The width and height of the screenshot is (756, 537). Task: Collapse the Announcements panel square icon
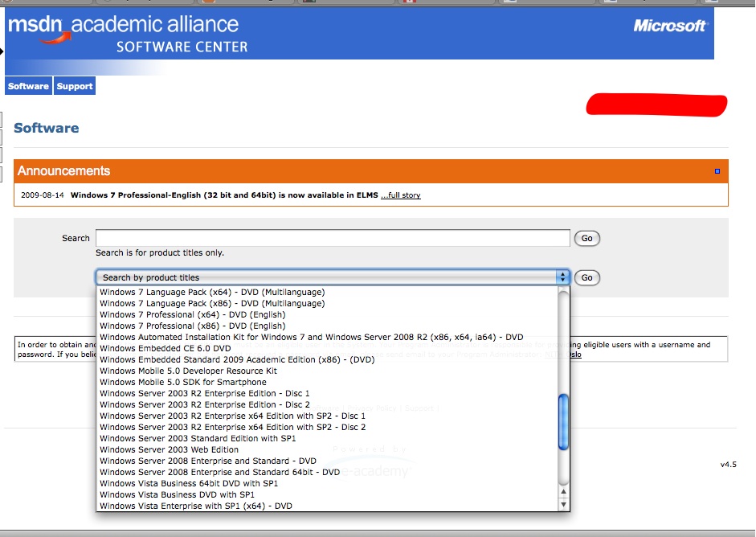coord(717,171)
